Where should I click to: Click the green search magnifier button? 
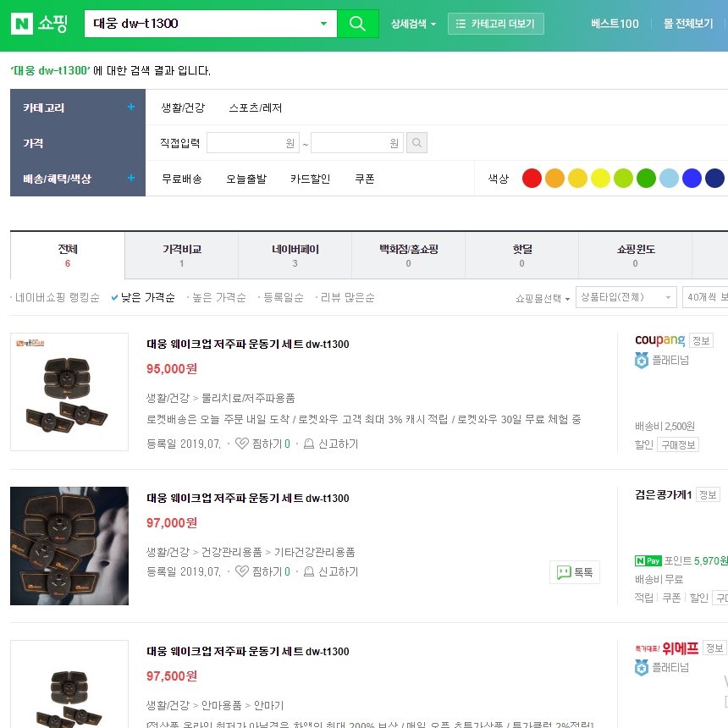[x=357, y=23]
